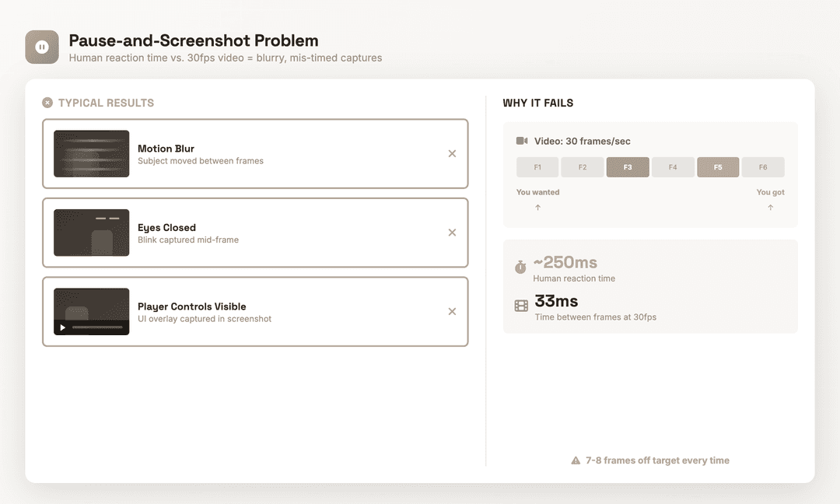The image size is (840, 504).
Task: Click the TYPICAL RESULTS label
Action: tap(106, 103)
